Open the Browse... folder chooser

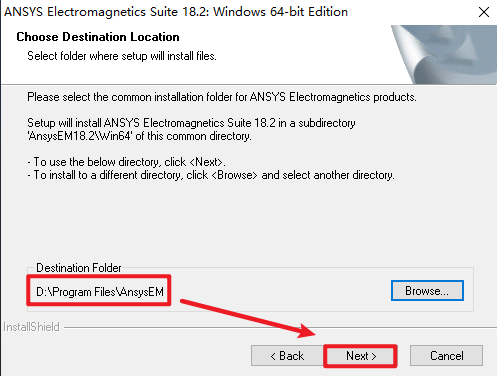point(427,291)
